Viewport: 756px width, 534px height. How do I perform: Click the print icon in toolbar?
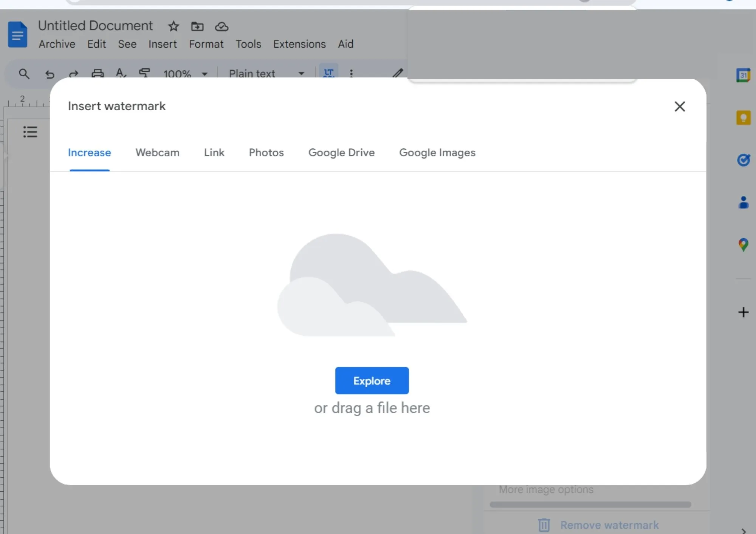point(98,73)
